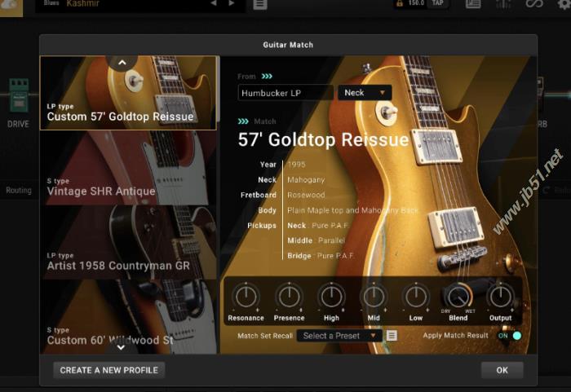
Task: Adjust the Presence knob
Action: click(289, 297)
